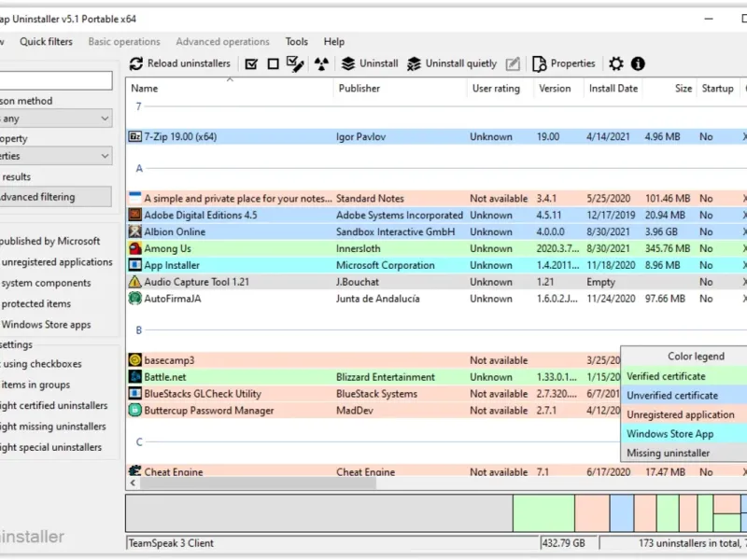747x560 pixels.
Task: Open the About info circle icon
Action: [638, 63]
